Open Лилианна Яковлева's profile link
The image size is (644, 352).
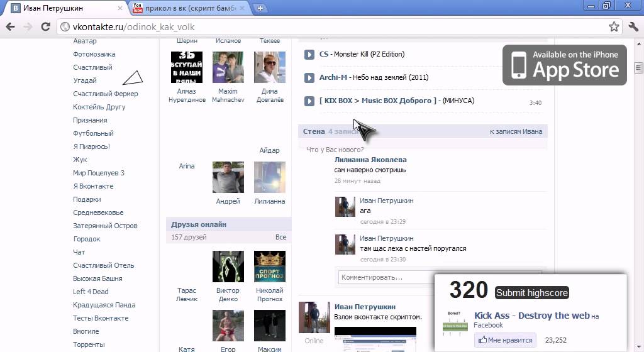[x=370, y=160]
